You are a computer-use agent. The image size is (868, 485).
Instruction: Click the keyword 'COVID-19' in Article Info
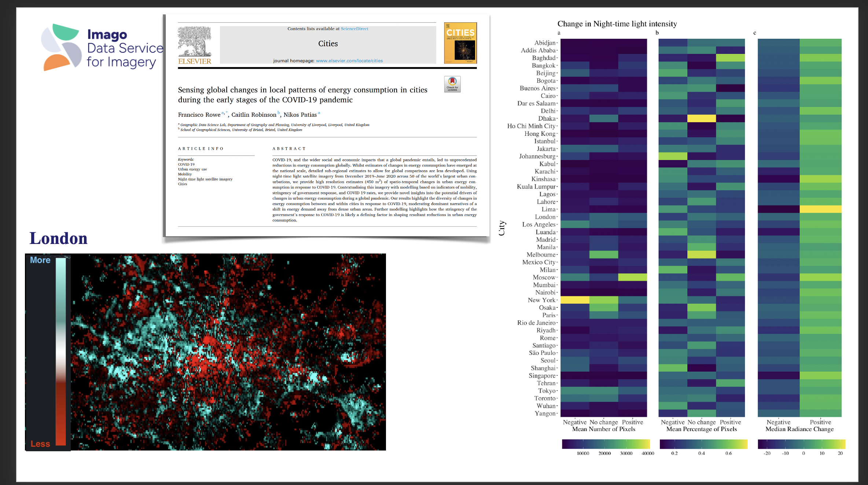[x=186, y=164]
